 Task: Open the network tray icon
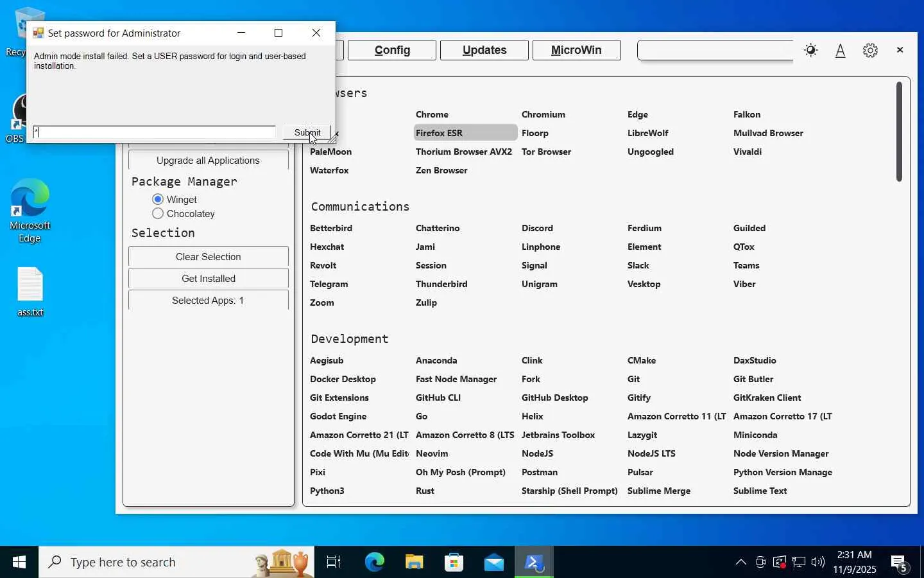click(x=799, y=563)
